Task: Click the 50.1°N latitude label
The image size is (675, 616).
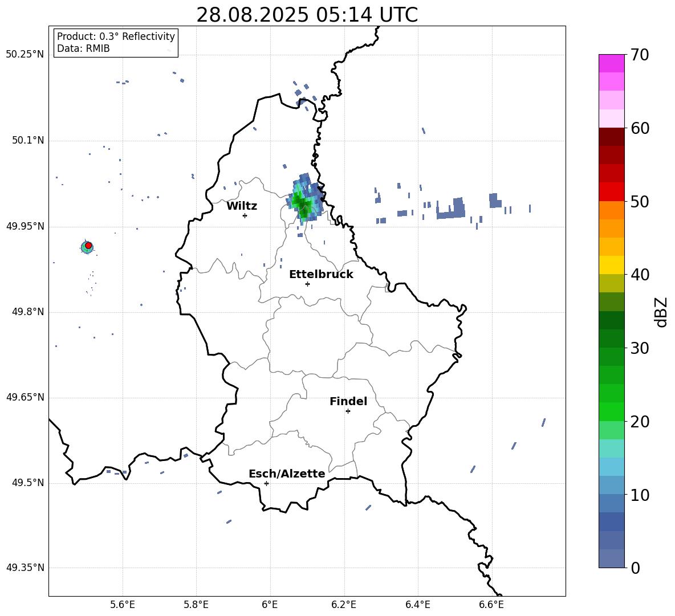Action: click(x=27, y=141)
